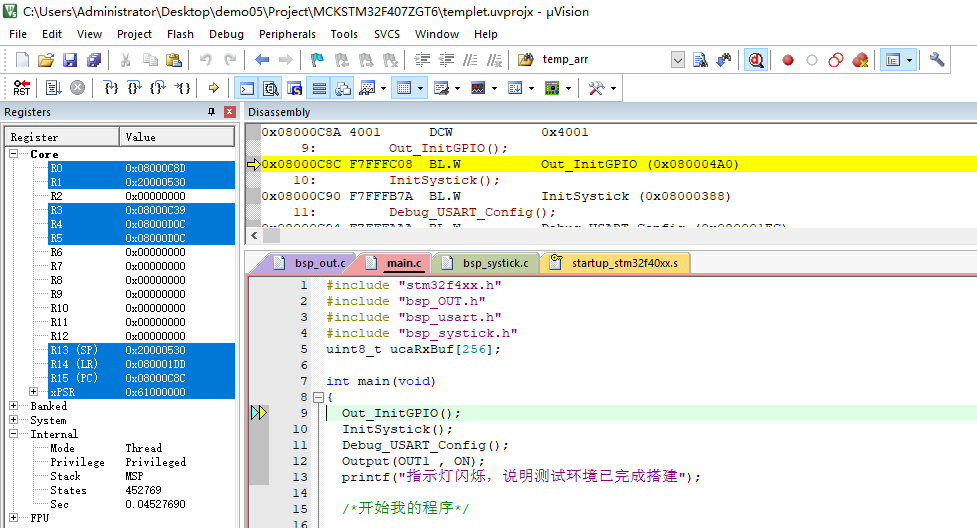Open the Flash menu
977x528 pixels.
pos(180,34)
